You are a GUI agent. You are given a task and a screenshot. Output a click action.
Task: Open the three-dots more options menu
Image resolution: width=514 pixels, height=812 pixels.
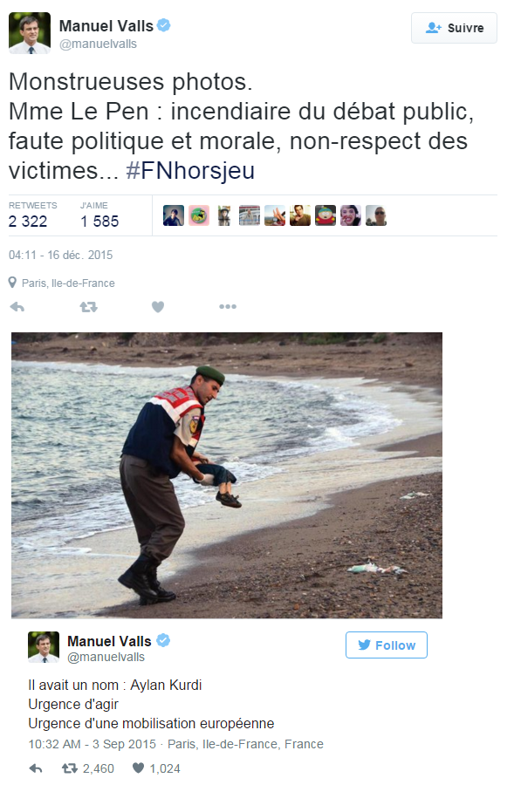tap(228, 307)
